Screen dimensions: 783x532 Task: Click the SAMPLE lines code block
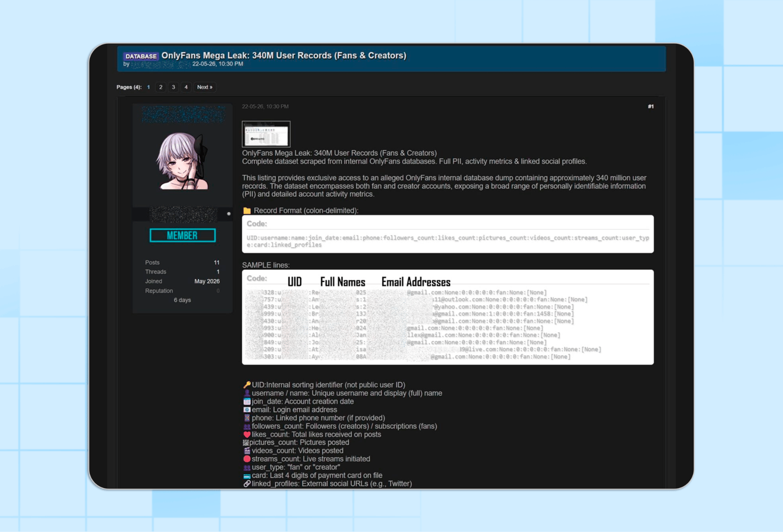coord(448,317)
